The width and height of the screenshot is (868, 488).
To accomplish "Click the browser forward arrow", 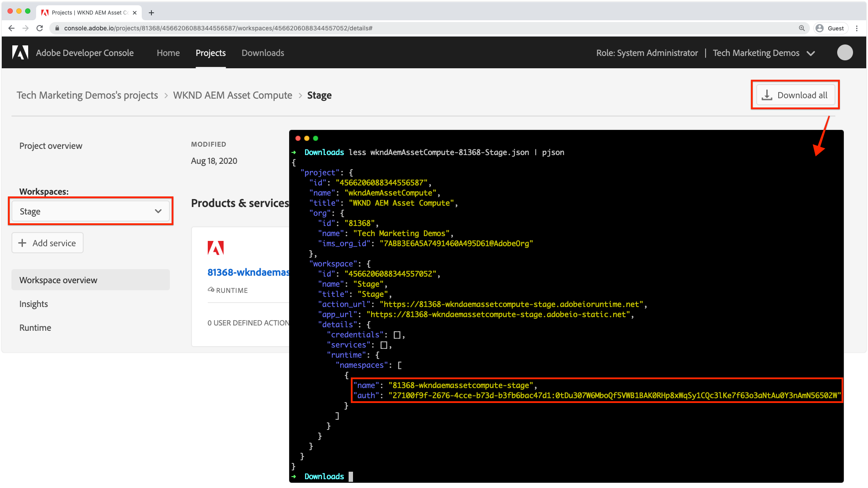I will 26,28.
